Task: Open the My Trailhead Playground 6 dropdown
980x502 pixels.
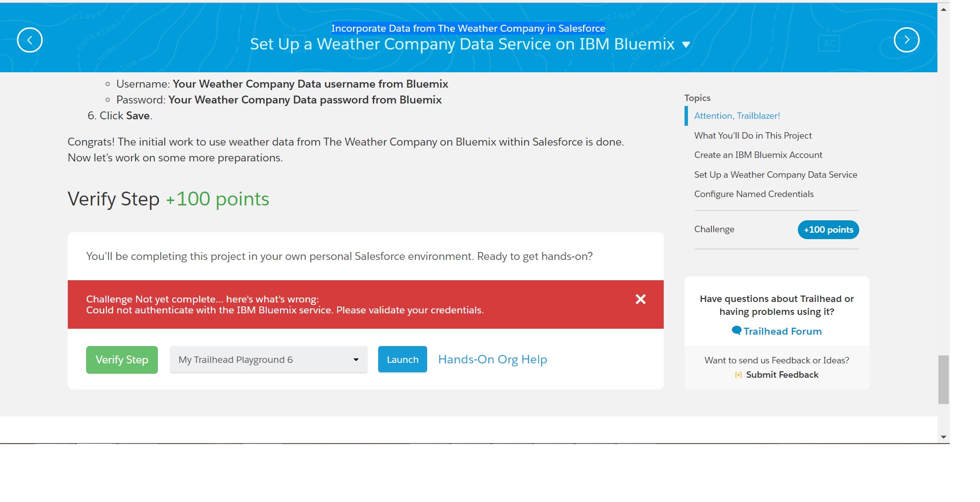Action: [269, 359]
